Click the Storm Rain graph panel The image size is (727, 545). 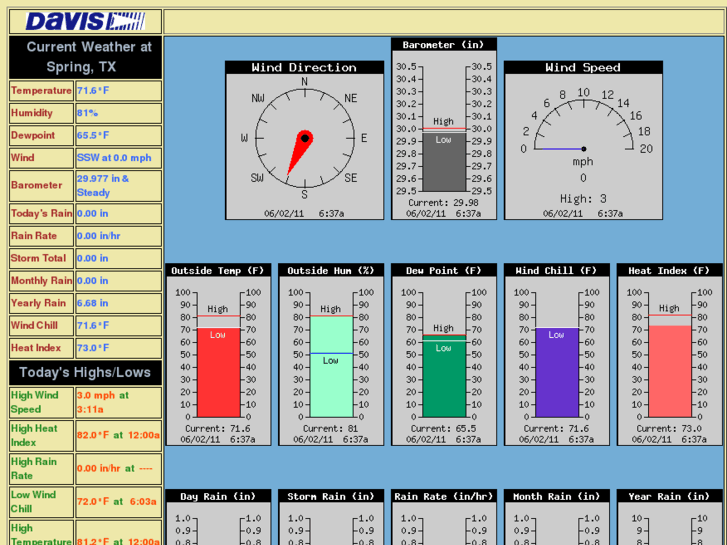click(x=330, y=517)
